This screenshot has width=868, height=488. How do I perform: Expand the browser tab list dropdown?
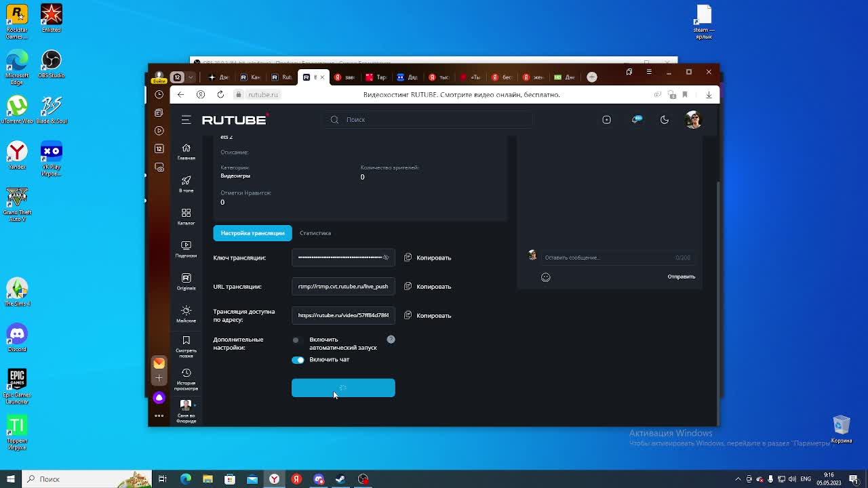point(191,77)
